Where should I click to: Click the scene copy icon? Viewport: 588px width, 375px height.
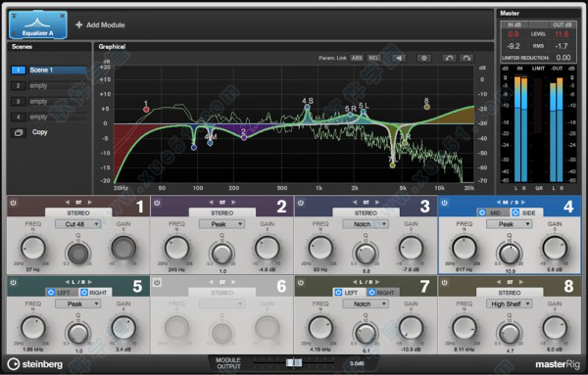tap(19, 132)
